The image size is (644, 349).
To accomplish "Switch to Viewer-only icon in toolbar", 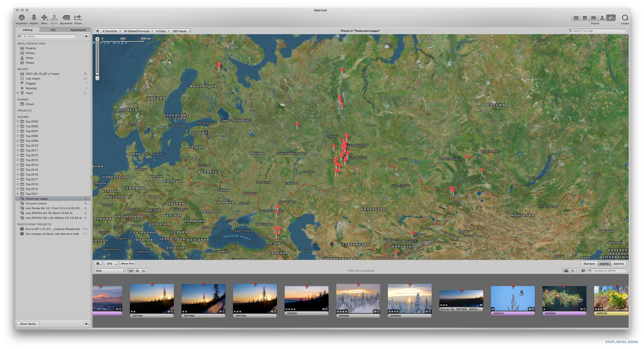I will (593, 18).
